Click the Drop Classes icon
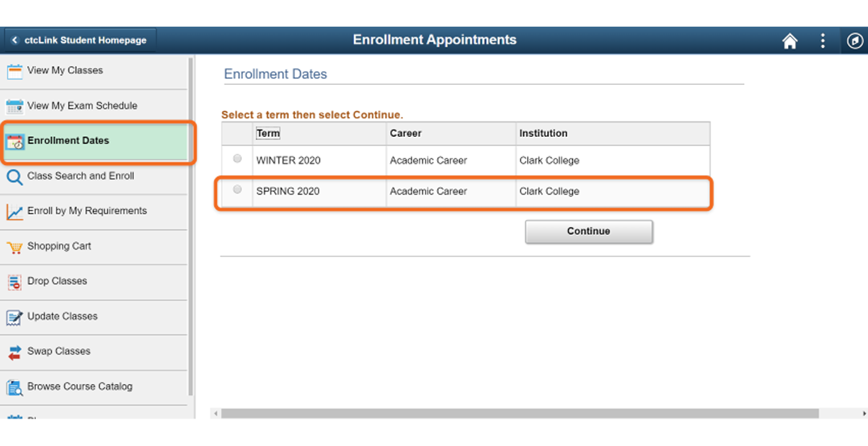The width and height of the screenshot is (868, 446). coord(14,282)
